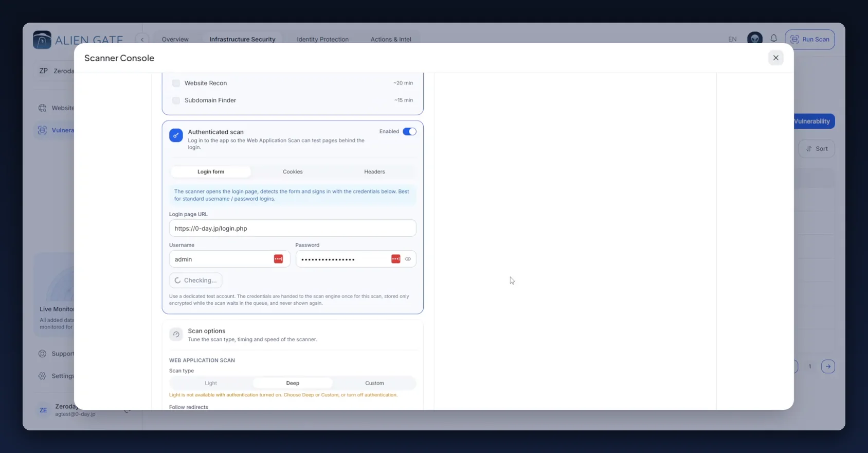Reveal the password with the eye icon
Image resolution: width=868 pixels, height=453 pixels.
pyautogui.click(x=408, y=259)
